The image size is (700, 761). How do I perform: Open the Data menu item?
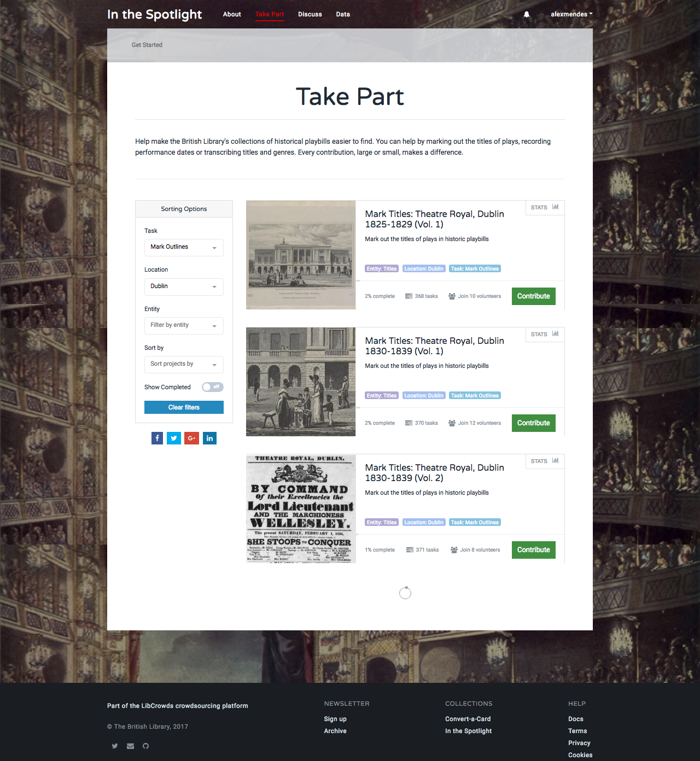point(343,14)
